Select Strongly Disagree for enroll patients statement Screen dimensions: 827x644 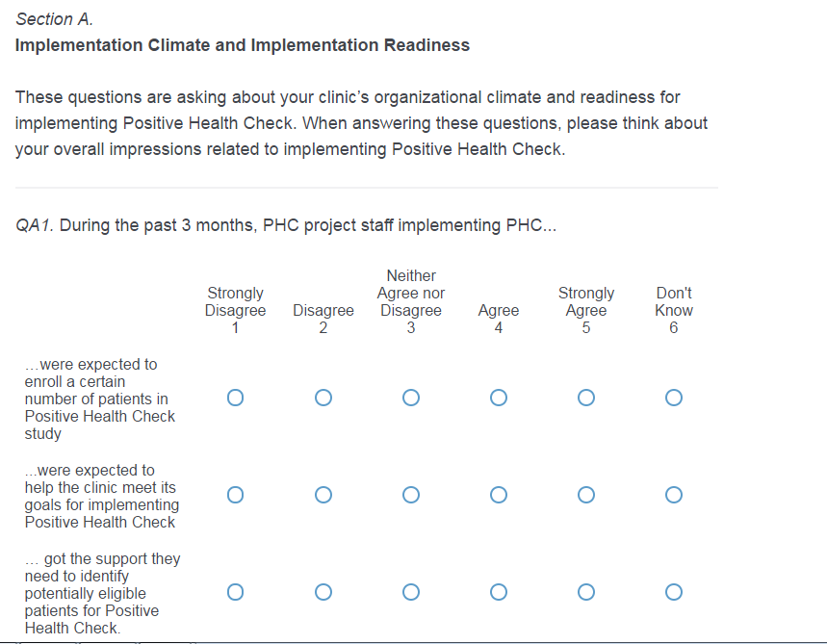point(236,398)
